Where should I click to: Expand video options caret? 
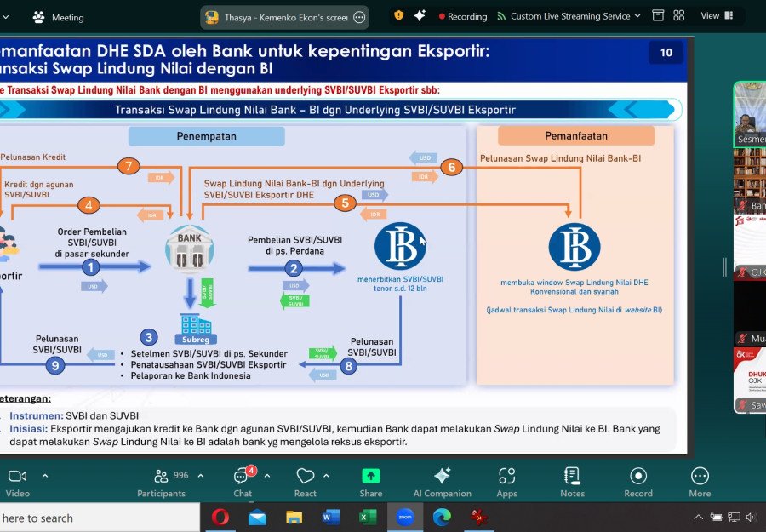(x=45, y=475)
